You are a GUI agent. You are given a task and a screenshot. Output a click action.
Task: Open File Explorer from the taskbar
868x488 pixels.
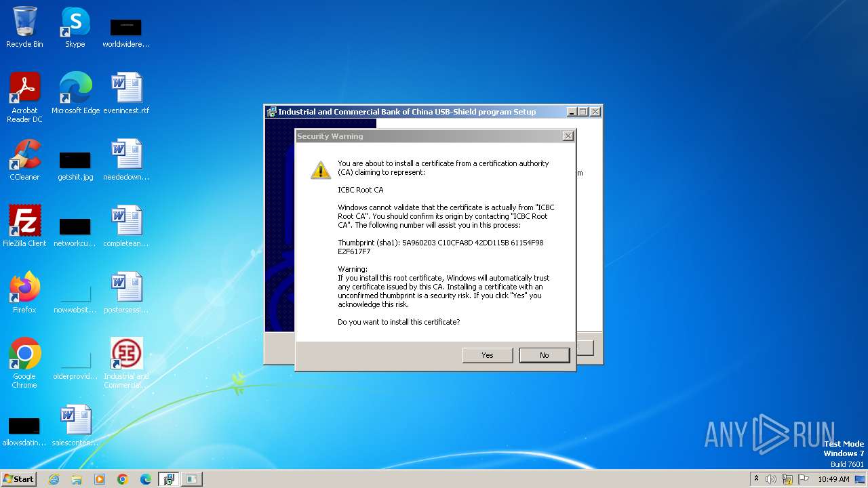[77, 479]
